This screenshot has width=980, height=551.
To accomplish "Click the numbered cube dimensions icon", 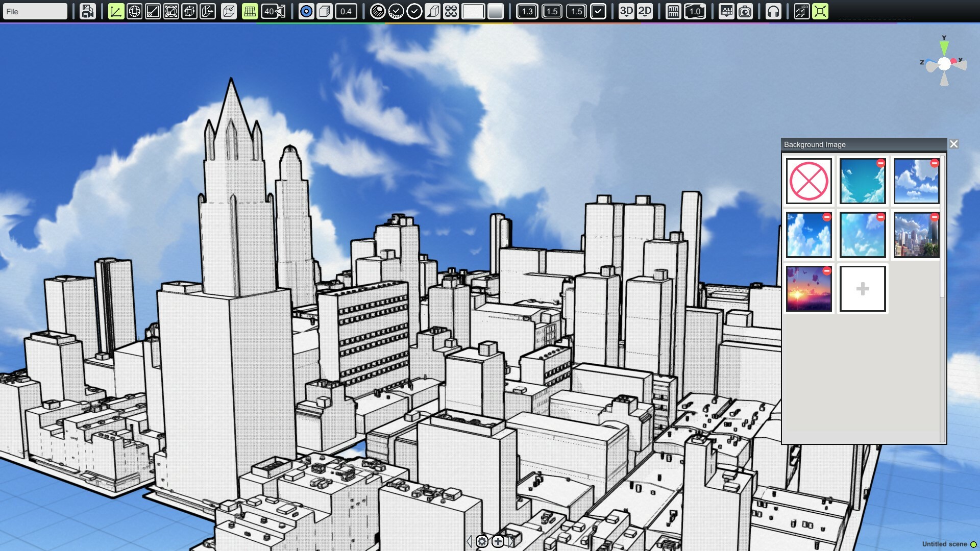I will tap(802, 11).
